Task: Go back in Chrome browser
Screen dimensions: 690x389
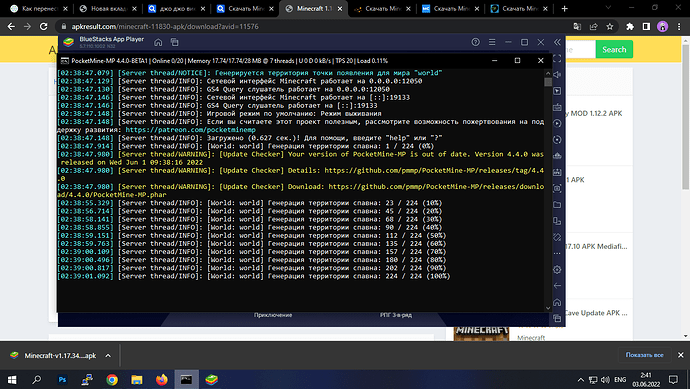Action: [x=11, y=26]
